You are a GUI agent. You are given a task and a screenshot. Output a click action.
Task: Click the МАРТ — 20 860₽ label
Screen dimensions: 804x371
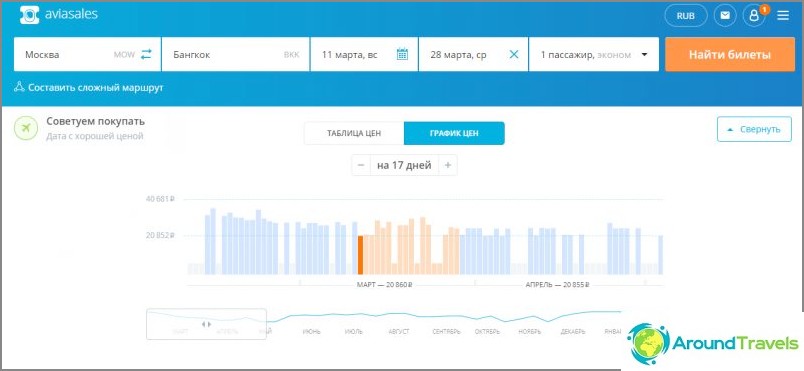pyautogui.click(x=384, y=284)
